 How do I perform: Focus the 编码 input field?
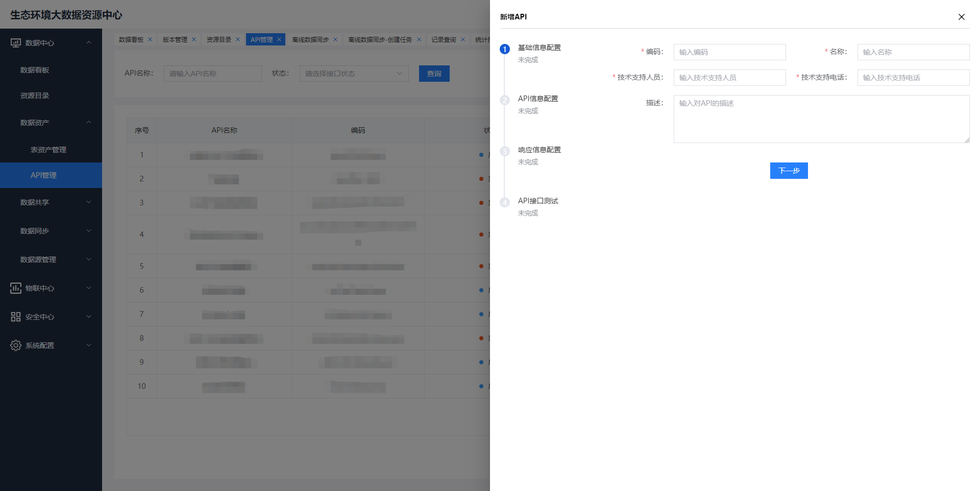click(x=730, y=52)
